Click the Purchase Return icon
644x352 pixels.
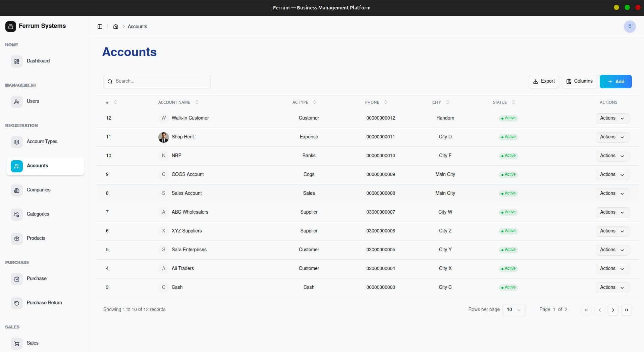tap(17, 303)
